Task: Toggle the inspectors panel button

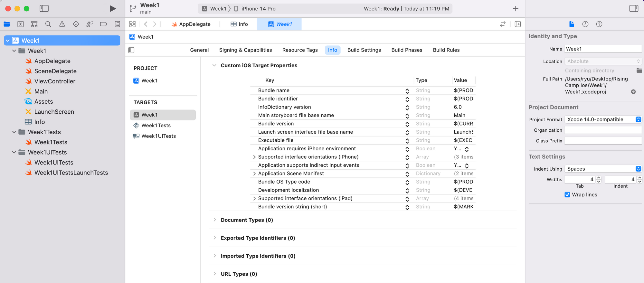Action: (634, 9)
